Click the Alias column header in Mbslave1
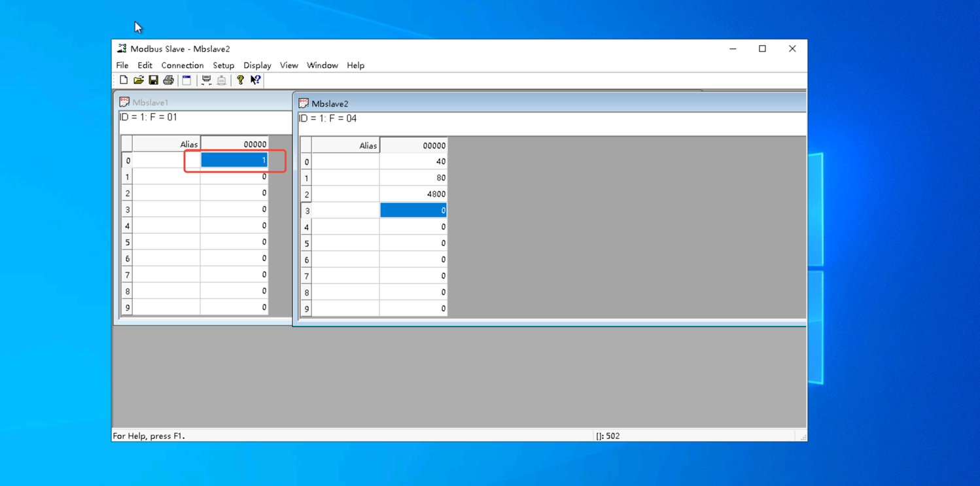The image size is (980, 486). tap(166, 144)
